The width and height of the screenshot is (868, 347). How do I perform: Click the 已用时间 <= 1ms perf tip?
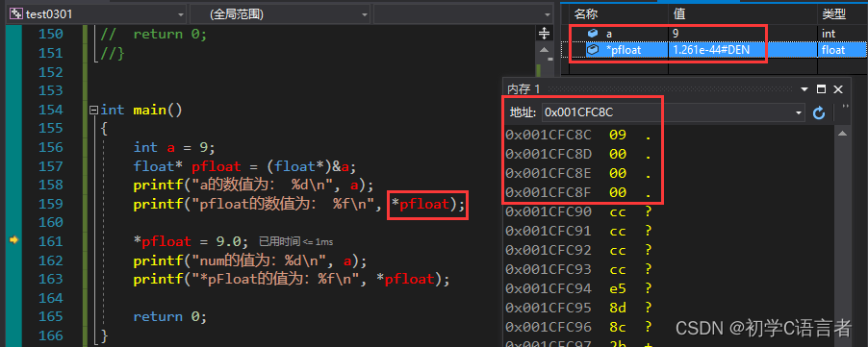[295, 241]
